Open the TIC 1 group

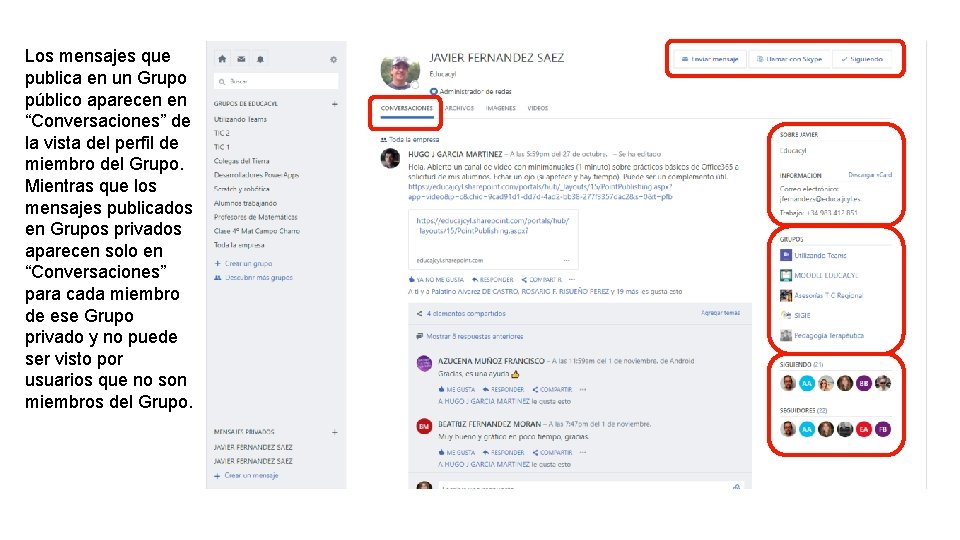[222, 147]
